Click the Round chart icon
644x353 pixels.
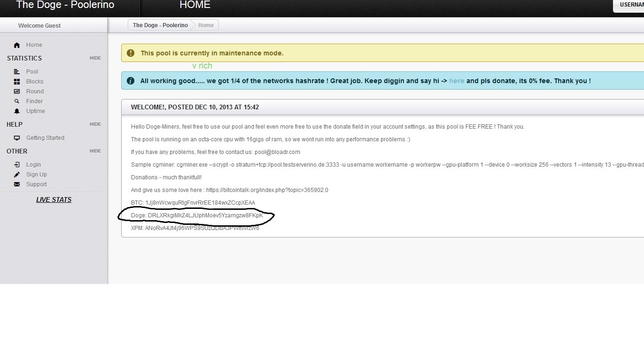[17, 92]
